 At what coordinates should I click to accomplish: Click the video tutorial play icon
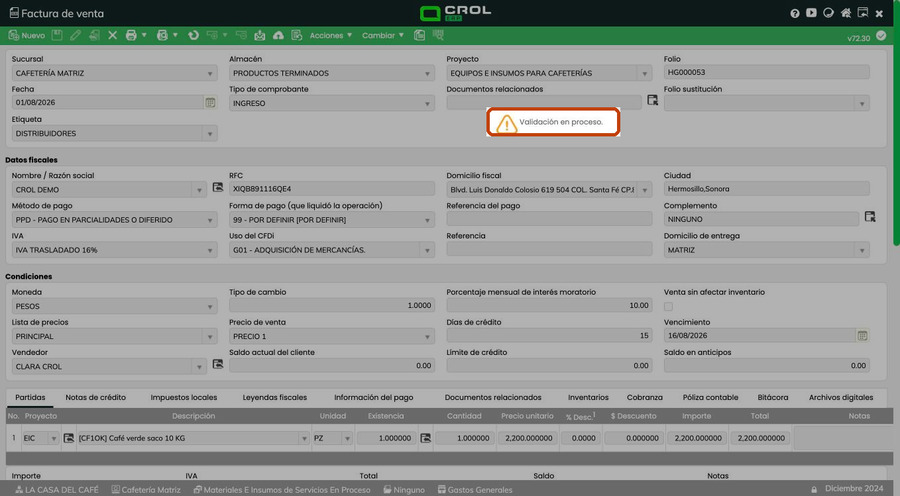click(x=811, y=13)
